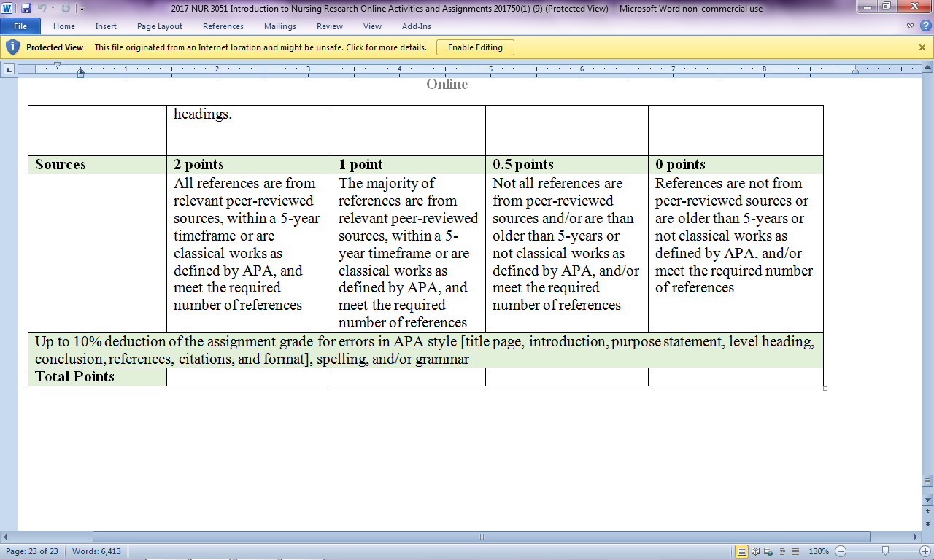Click the 130% zoom level indicator
The height and width of the screenshot is (560, 934).
point(819,551)
